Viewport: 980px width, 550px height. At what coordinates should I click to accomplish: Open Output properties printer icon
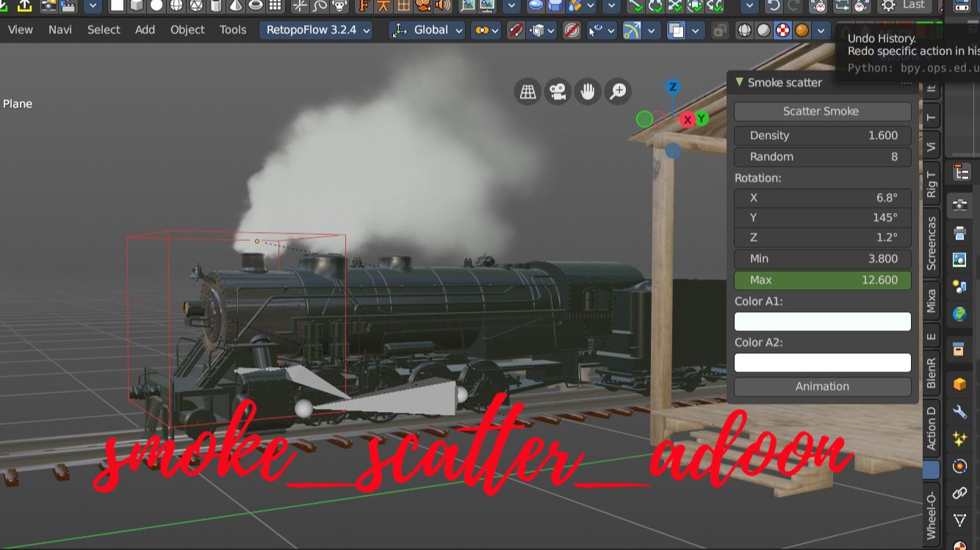pyautogui.click(x=959, y=233)
